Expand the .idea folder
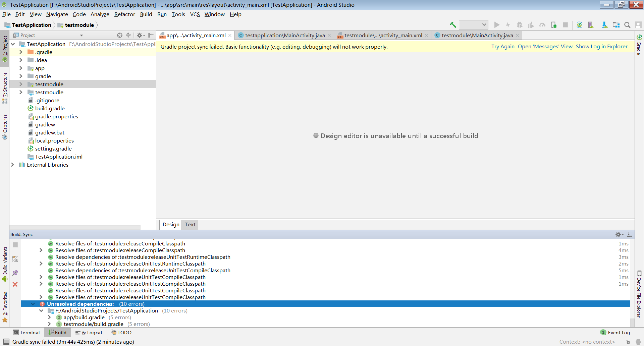Viewport: 644px width, 346px height. coord(21,60)
